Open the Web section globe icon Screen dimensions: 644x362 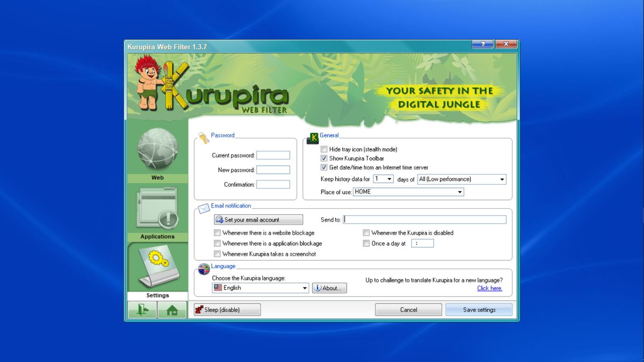pyautogui.click(x=157, y=148)
